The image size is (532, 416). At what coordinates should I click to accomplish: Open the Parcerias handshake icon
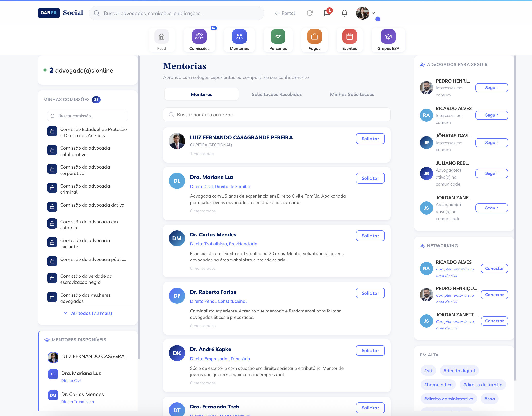(x=278, y=37)
